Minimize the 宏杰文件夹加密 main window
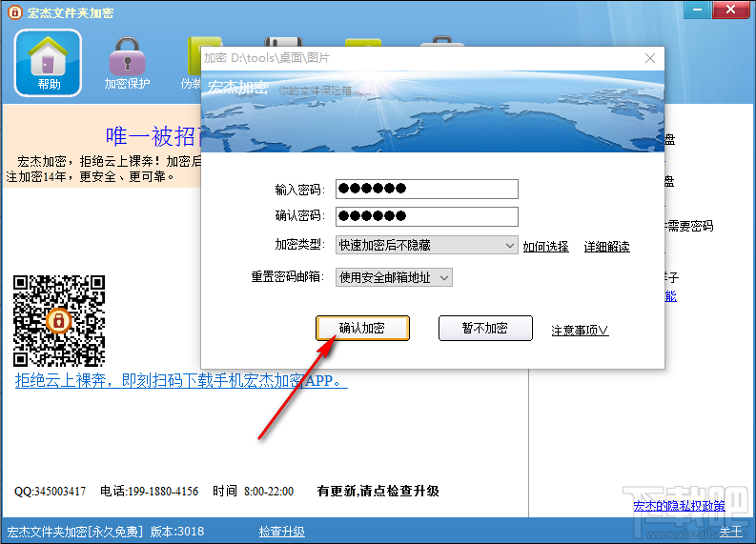This screenshot has height=544, width=756. pos(697,10)
